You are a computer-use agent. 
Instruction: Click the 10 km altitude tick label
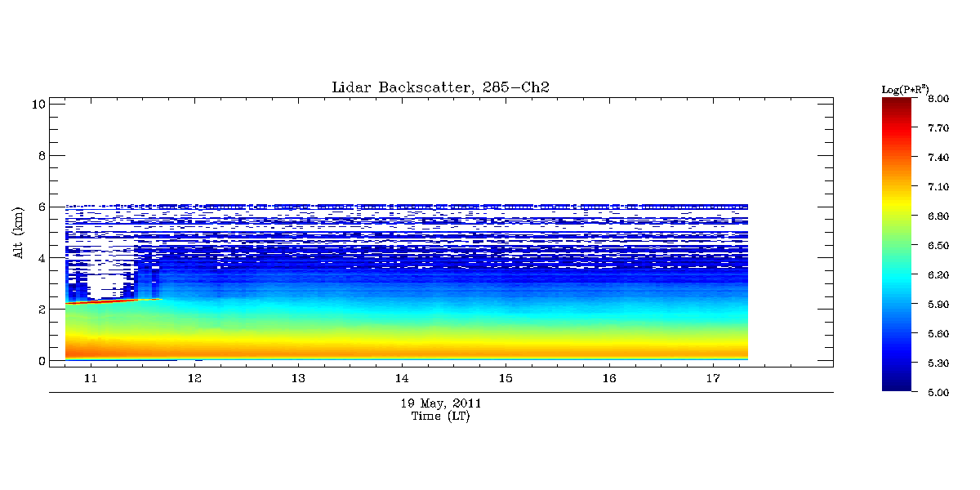tap(36, 104)
